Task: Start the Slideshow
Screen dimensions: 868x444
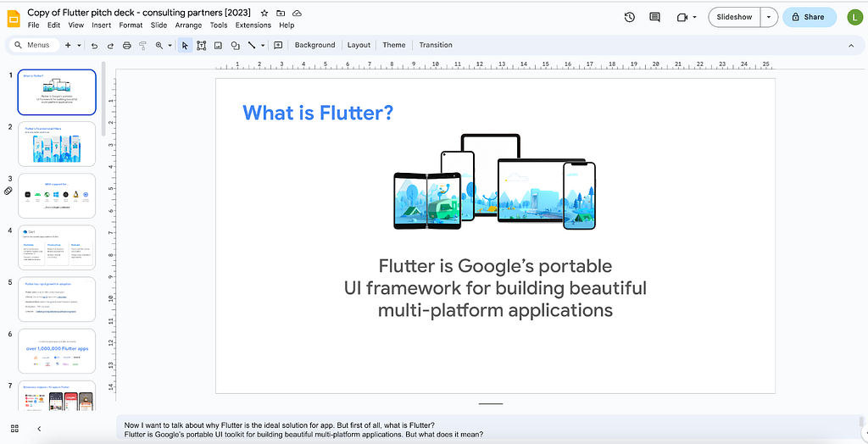Action: pyautogui.click(x=734, y=17)
